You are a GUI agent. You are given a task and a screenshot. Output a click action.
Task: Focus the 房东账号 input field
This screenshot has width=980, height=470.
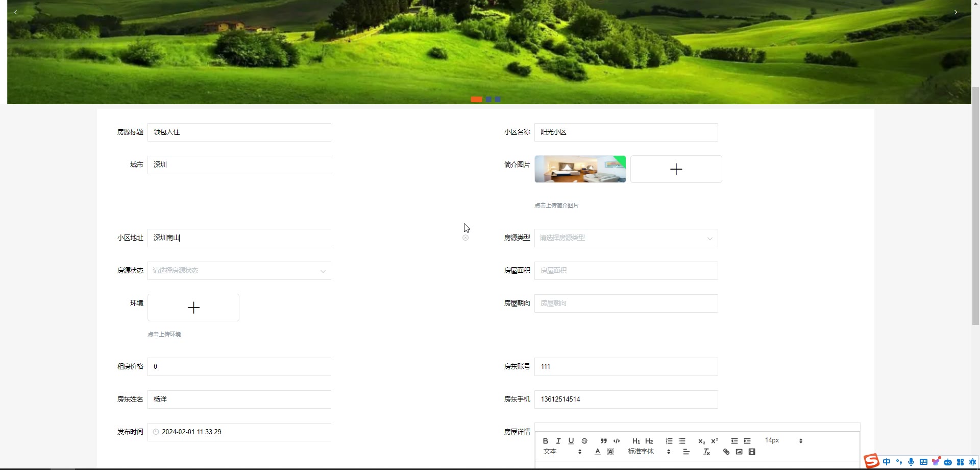[x=626, y=367]
